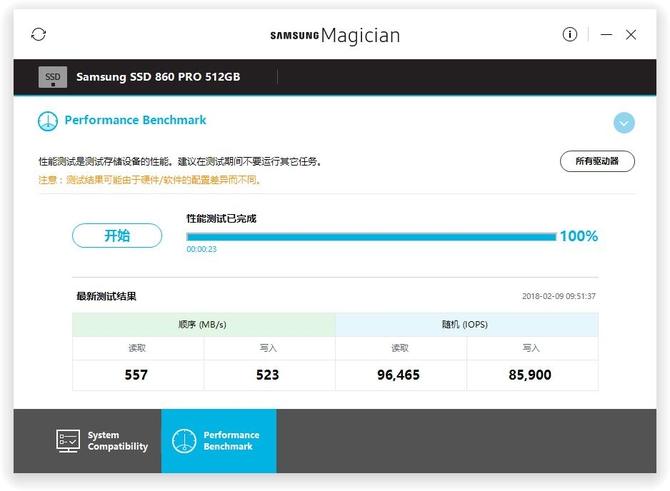Screen dimensions: 670x491
Task: Collapse the Performance Benchmark section chevron
Action: (x=624, y=123)
